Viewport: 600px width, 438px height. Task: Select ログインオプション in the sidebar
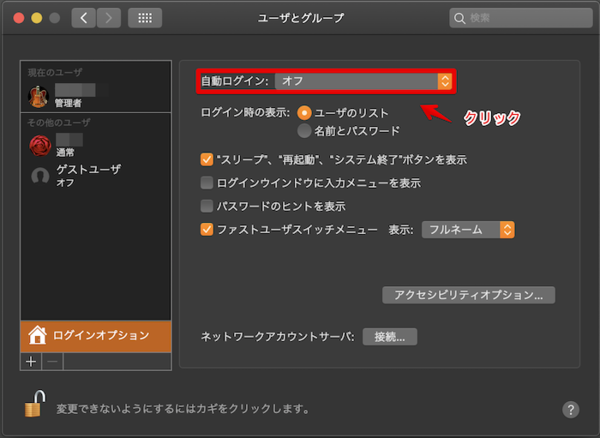click(x=96, y=336)
